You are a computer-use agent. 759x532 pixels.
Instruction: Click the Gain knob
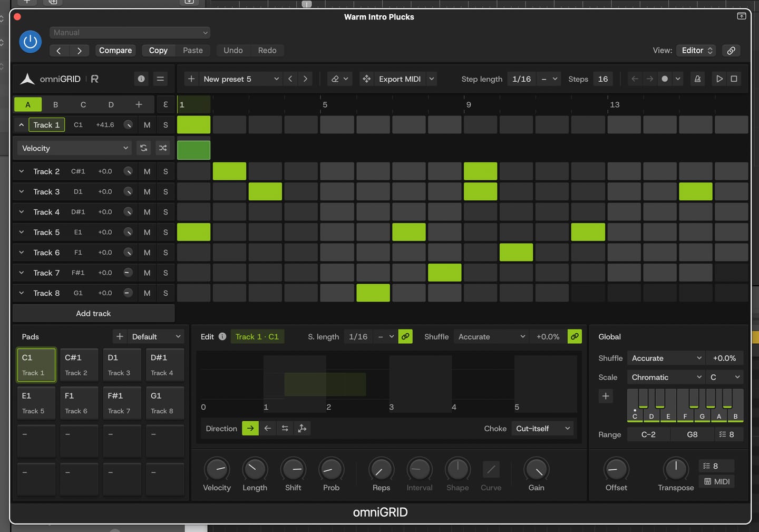[x=536, y=469]
